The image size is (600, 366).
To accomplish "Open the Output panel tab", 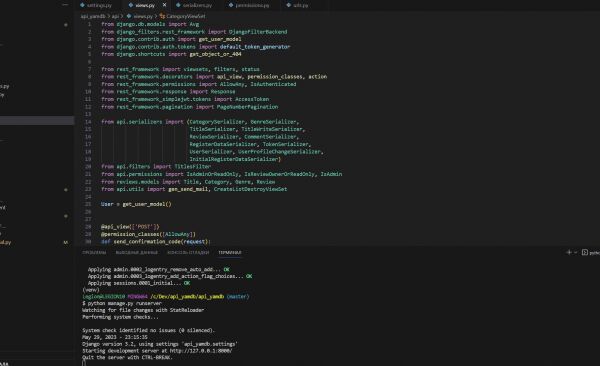I will [x=137, y=252].
